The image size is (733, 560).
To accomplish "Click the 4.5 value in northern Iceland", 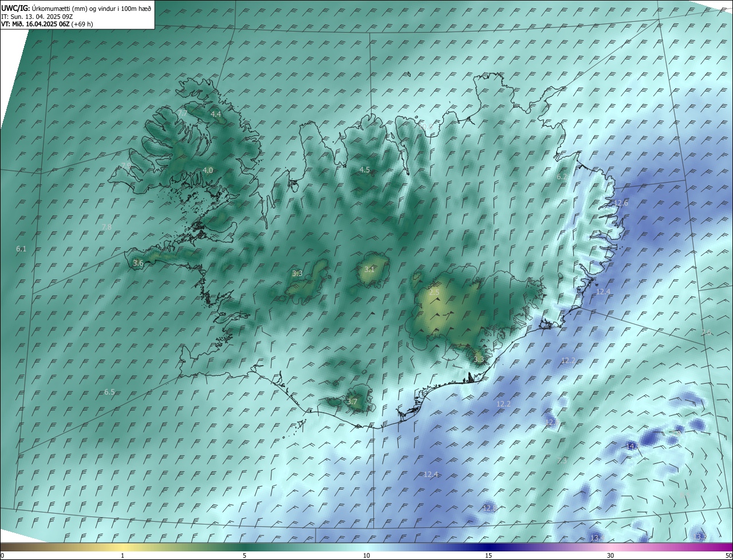I will [x=365, y=170].
